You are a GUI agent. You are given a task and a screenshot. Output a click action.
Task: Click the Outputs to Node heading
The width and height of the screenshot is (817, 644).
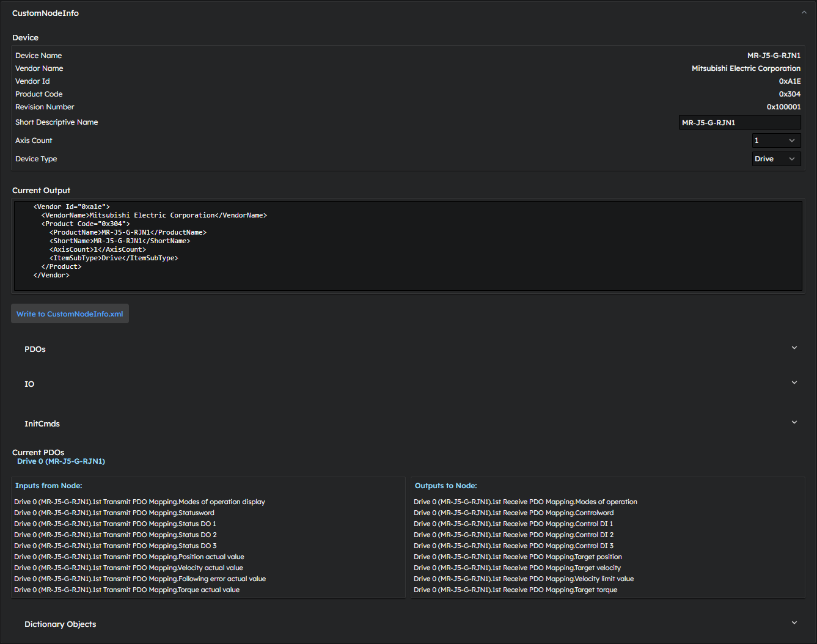[446, 486]
